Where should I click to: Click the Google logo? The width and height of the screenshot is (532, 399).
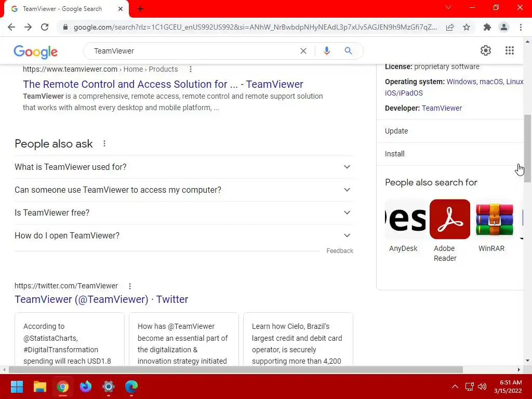click(36, 51)
